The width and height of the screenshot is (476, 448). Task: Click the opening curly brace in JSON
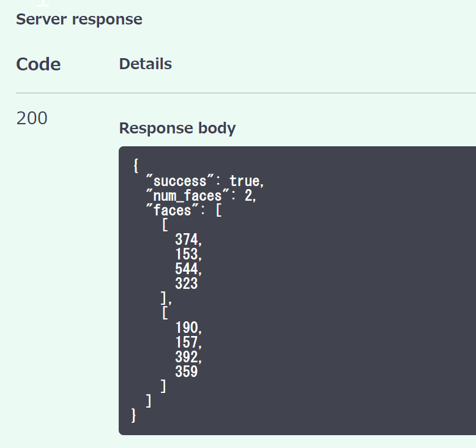[135, 166]
